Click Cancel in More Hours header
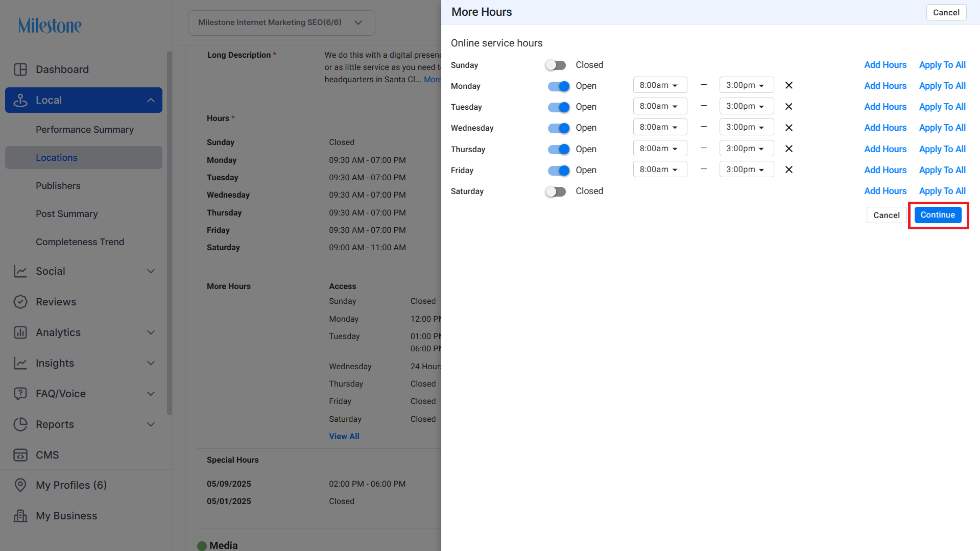The image size is (980, 551). 946,12
